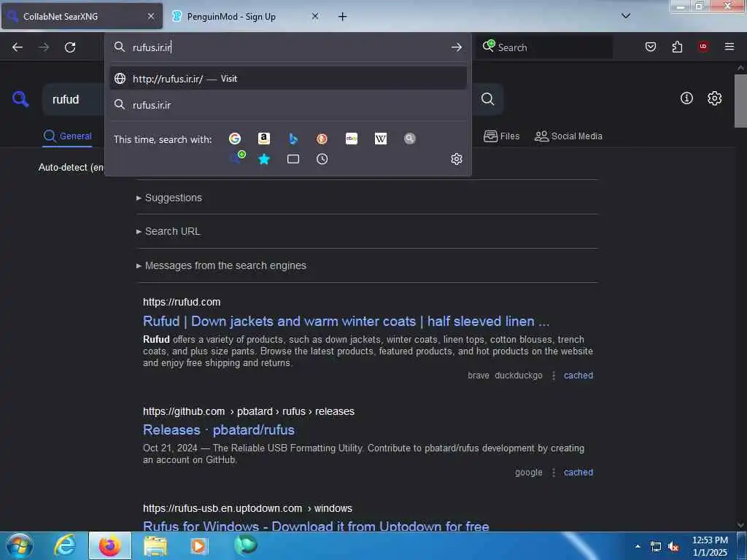Go back to the previous page
The width and height of the screenshot is (747, 560).
click(18, 47)
